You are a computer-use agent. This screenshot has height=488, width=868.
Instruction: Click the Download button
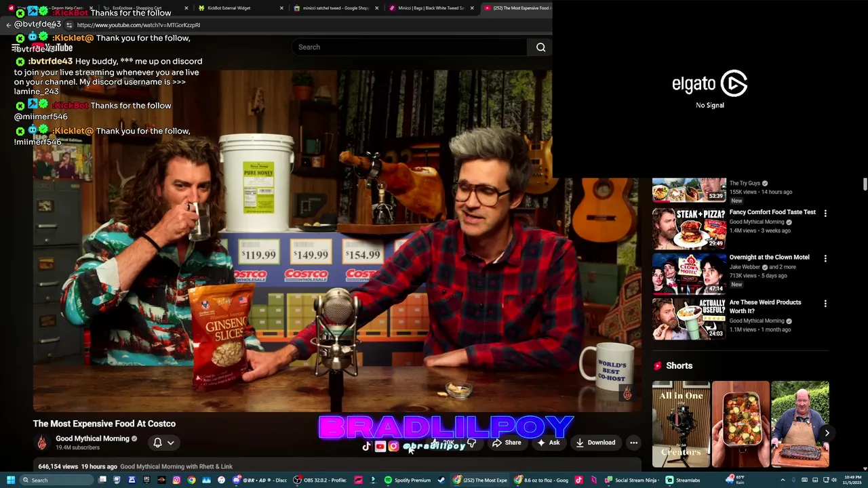[595, 443]
